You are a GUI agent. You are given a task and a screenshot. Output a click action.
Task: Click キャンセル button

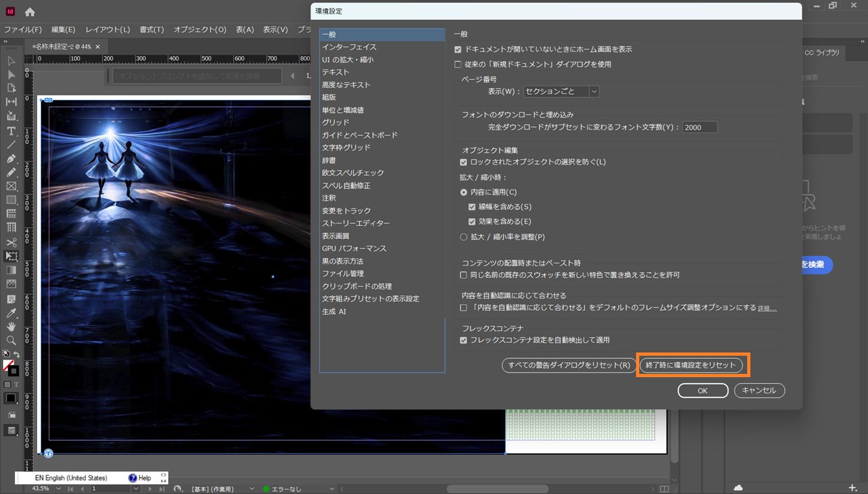759,391
